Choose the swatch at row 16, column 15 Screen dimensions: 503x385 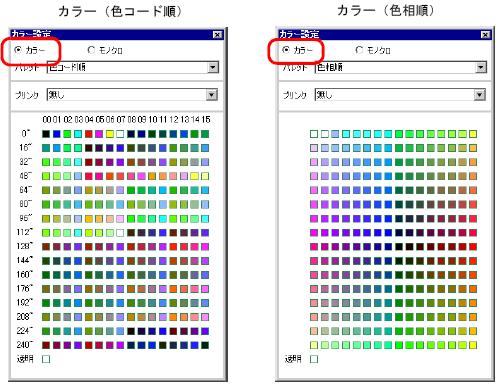(x=205, y=148)
